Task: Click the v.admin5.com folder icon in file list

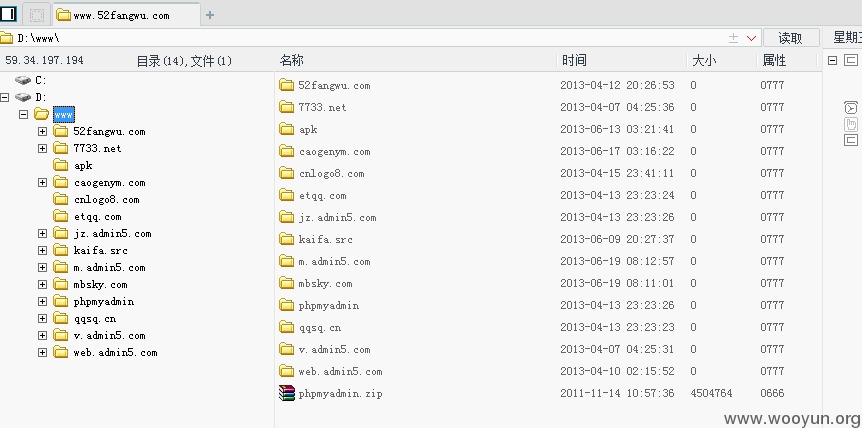Action: tap(286, 349)
